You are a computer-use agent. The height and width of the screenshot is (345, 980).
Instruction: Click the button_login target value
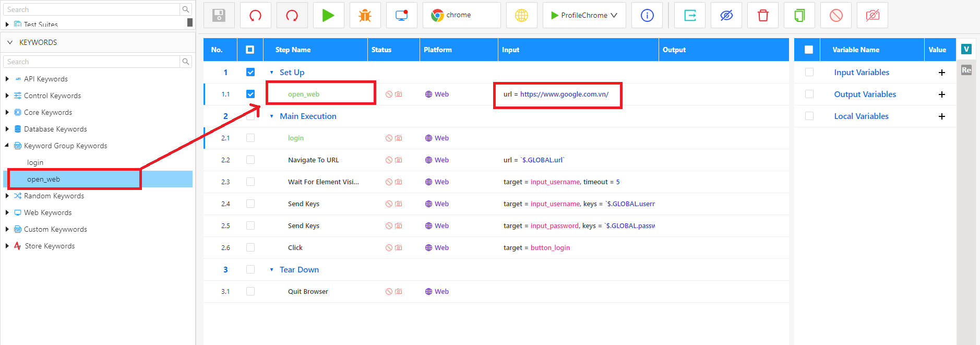click(550, 248)
